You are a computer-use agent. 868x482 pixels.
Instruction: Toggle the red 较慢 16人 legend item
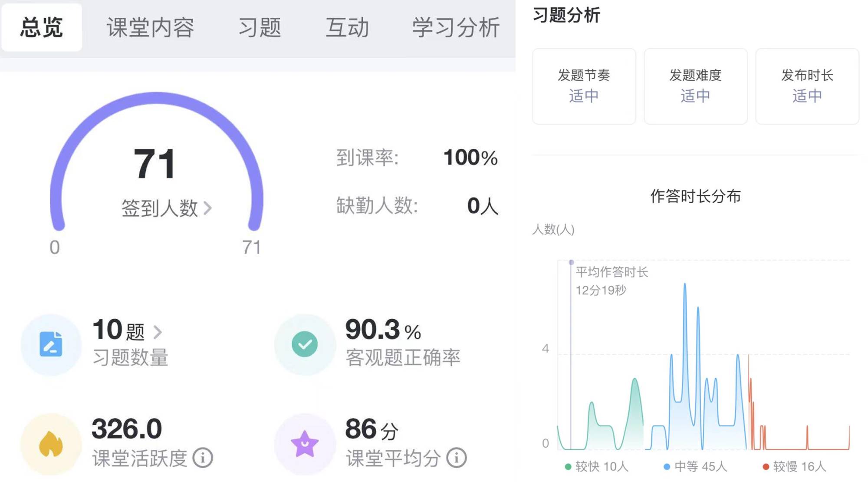click(x=794, y=467)
